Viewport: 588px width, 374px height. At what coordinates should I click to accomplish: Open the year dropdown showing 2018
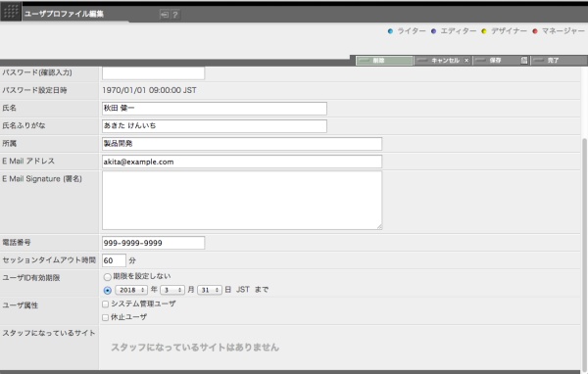[x=131, y=290]
